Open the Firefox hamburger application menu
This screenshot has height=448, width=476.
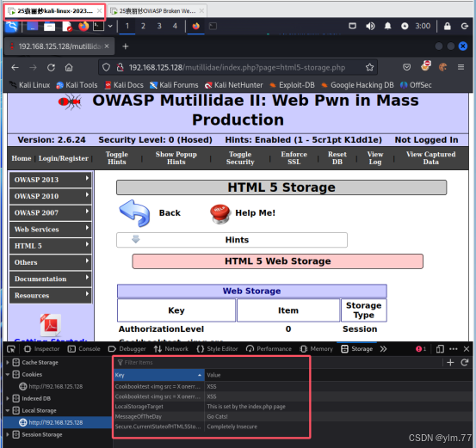pos(461,67)
